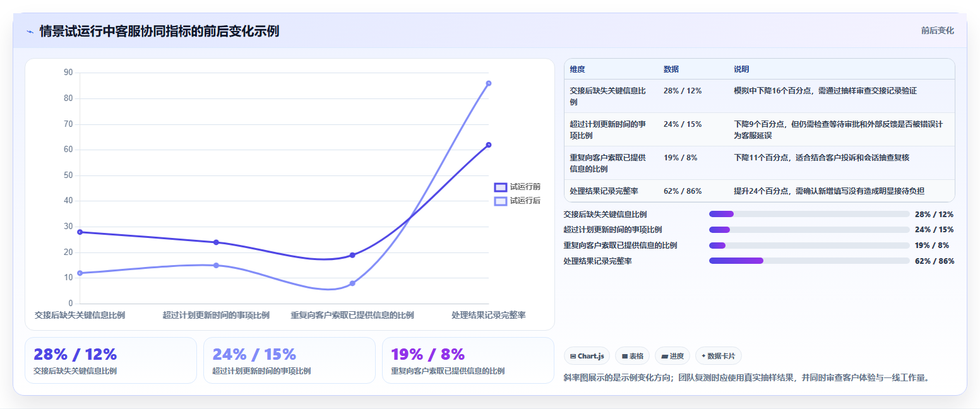Click x-axis label 超过计划更新时间的事项比例

coord(216,315)
